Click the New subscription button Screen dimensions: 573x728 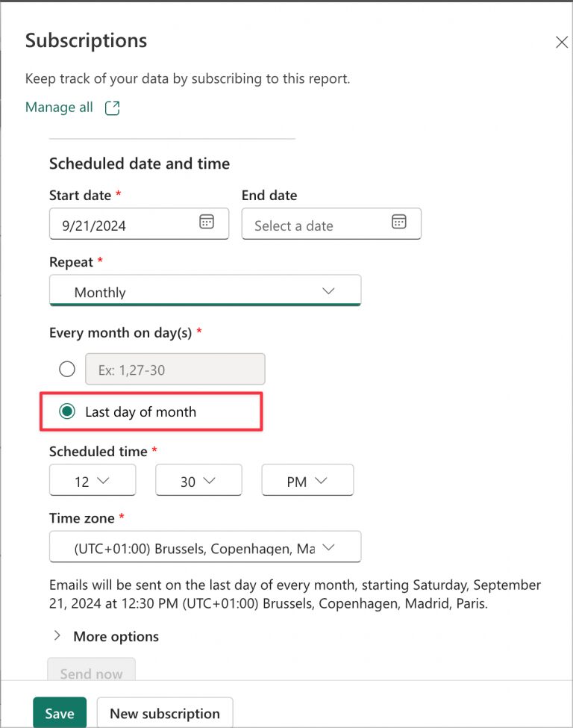[x=165, y=713]
